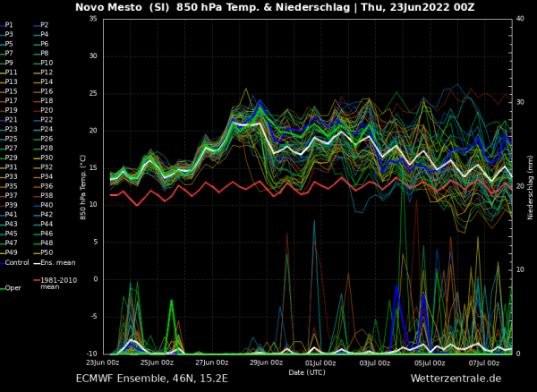
Task: Click the 29Jun 00z date label
Action: (268, 362)
